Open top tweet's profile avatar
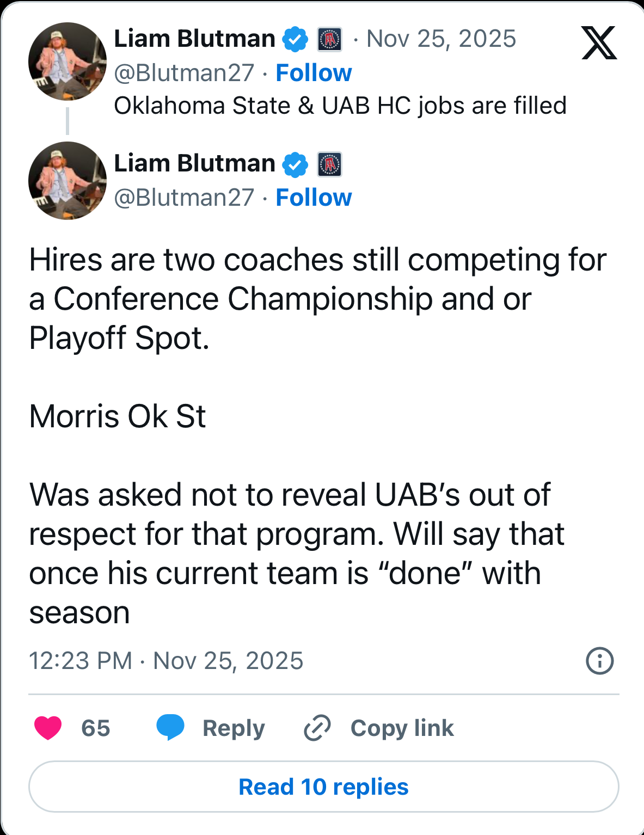Screen dimensions: 644x835 (x=68, y=62)
